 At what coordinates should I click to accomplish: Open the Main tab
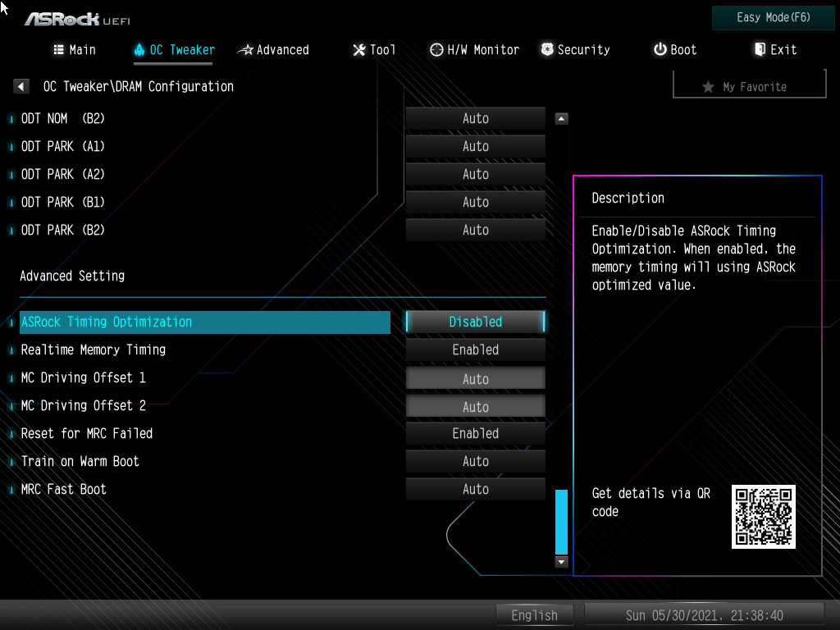[x=75, y=50]
